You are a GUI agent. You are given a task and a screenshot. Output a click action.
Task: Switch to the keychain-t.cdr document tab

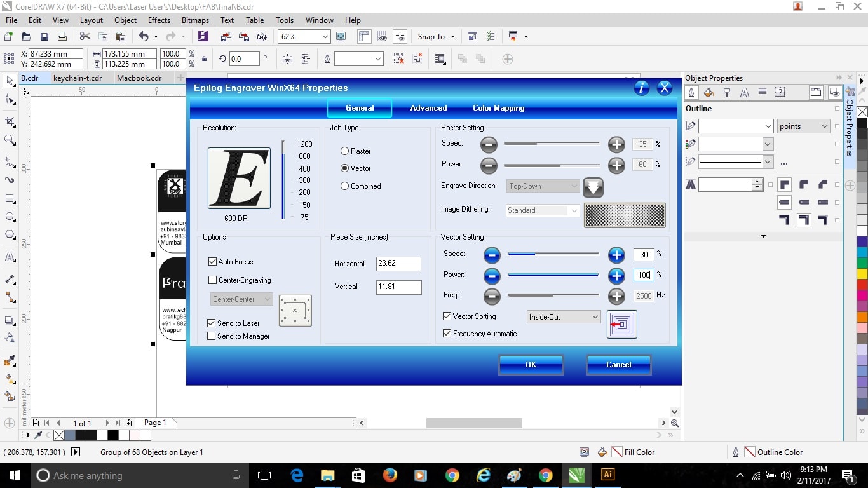coord(78,78)
